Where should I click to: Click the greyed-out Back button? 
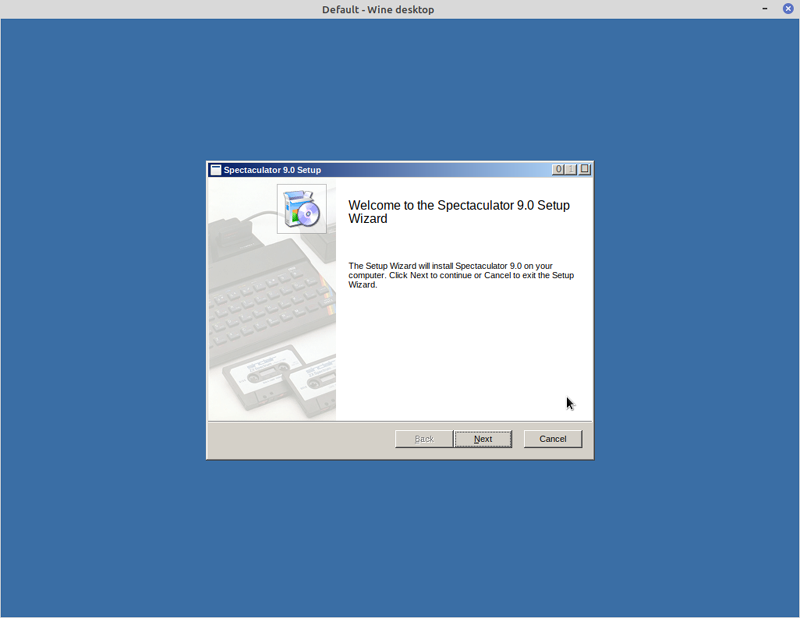point(424,439)
